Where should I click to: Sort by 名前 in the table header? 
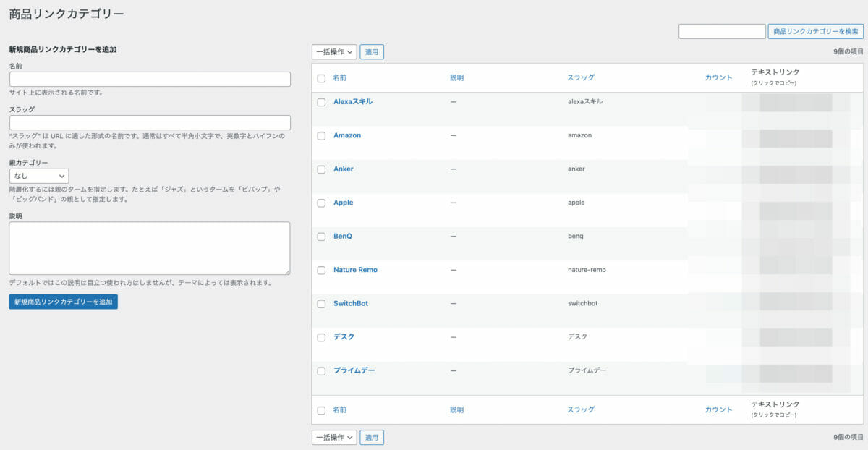click(340, 77)
